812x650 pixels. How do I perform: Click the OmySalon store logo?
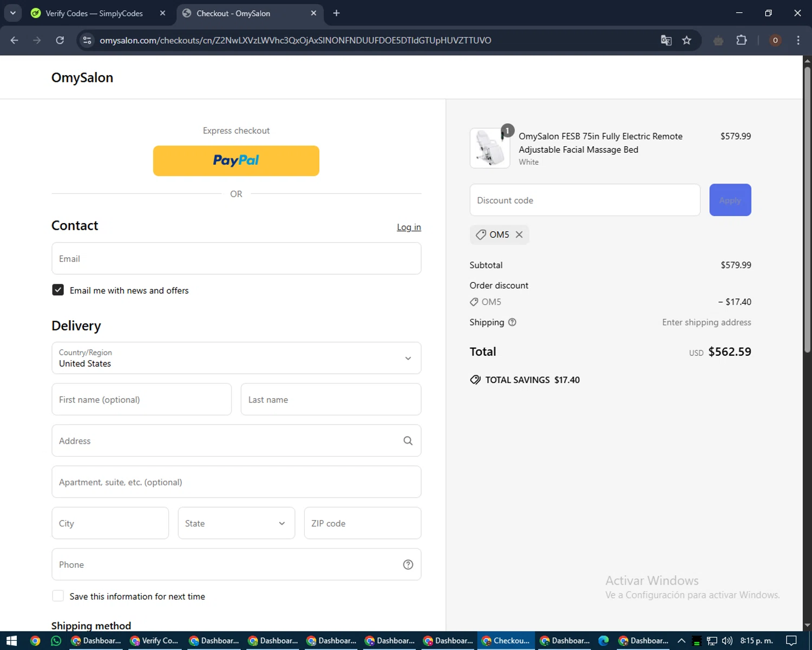82,77
